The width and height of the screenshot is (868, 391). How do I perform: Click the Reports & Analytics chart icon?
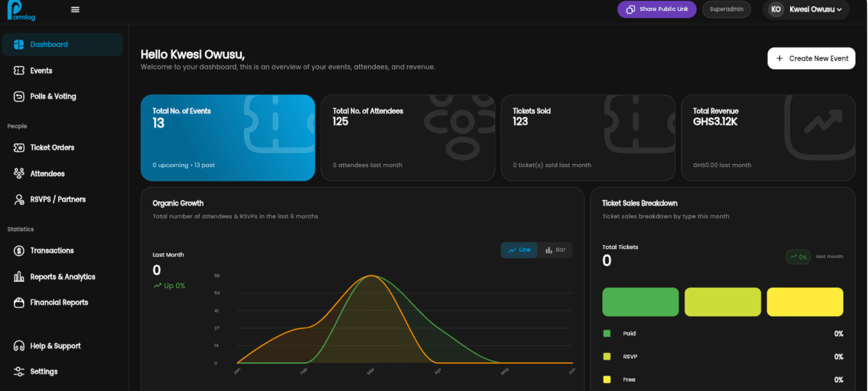(x=19, y=276)
